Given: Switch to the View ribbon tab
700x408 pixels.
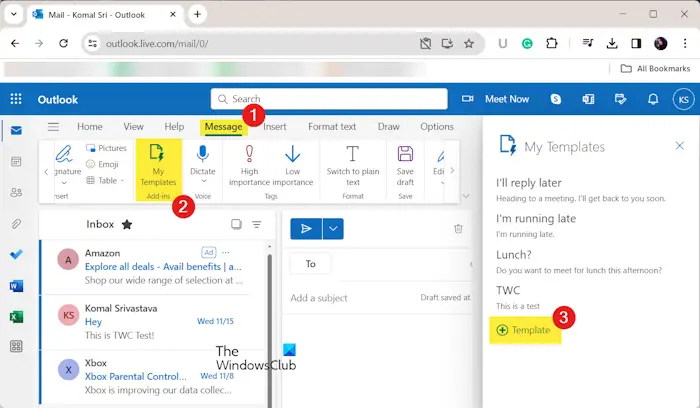Looking at the screenshot, I should click(133, 127).
